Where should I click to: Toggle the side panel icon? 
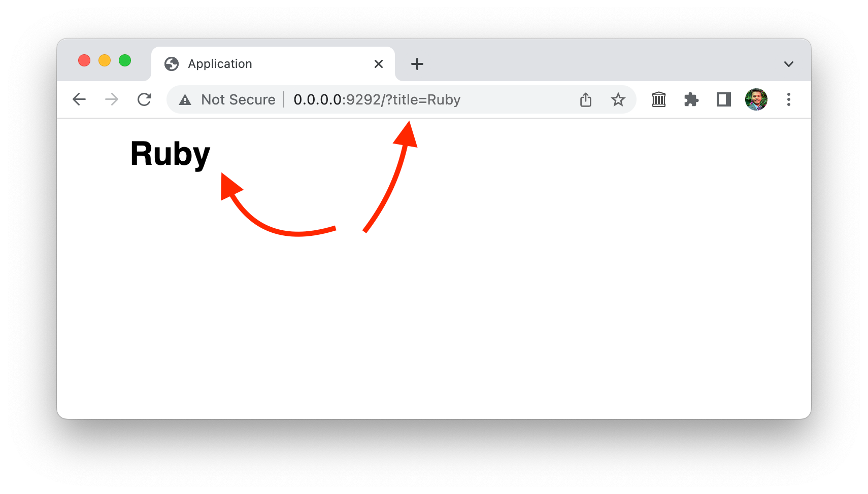tap(724, 99)
